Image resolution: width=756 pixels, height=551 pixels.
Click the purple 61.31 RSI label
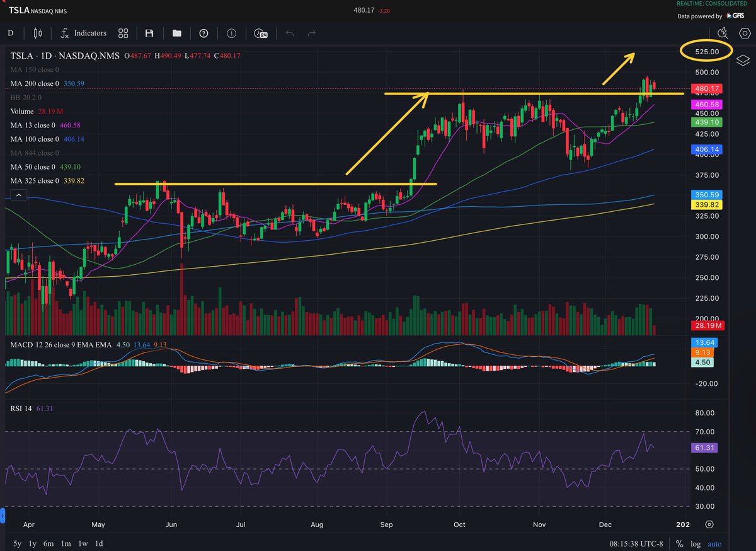coord(706,447)
